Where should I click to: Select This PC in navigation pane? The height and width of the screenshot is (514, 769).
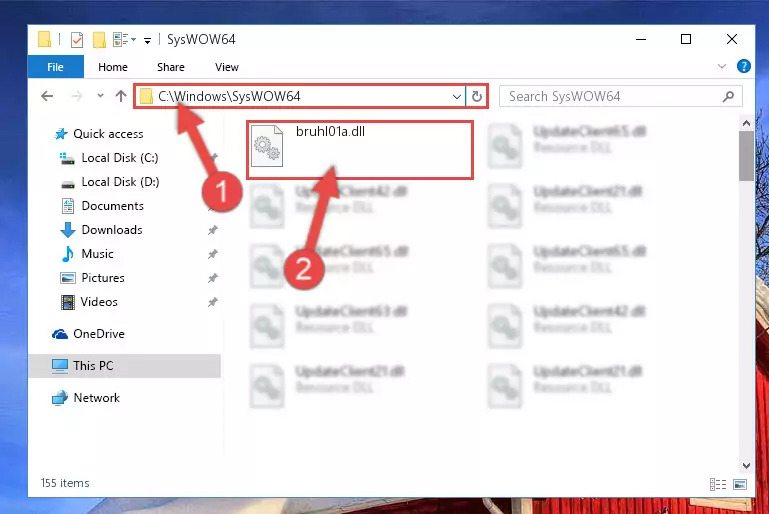tap(125, 366)
